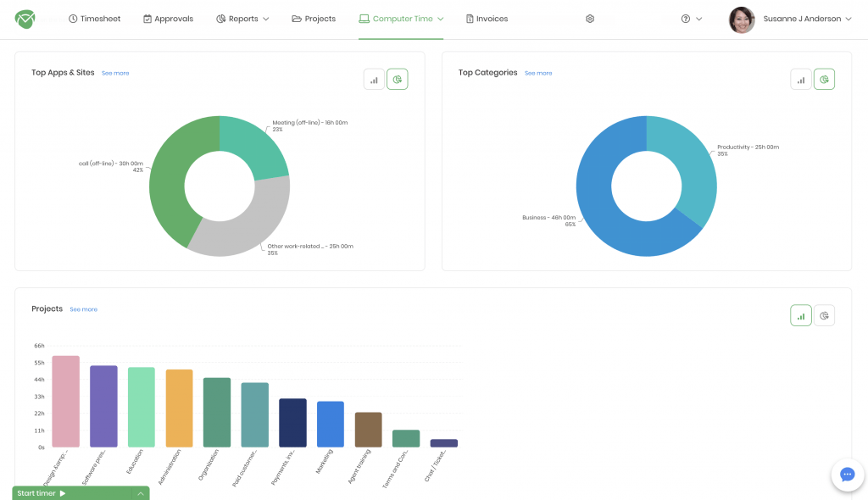Show Projects as bar chart
This screenshot has width=868, height=500.
point(801,316)
